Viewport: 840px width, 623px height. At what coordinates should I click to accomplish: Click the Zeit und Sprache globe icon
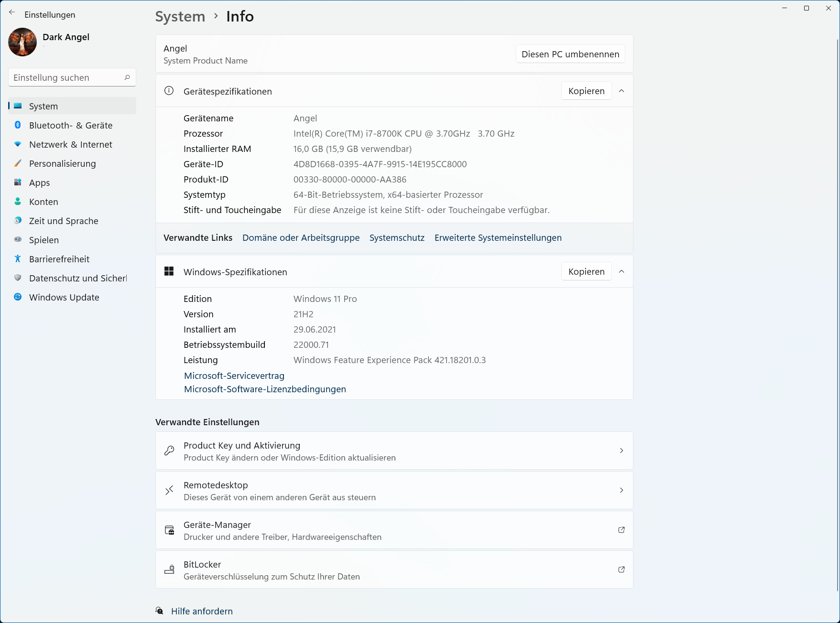pyautogui.click(x=18, y=221)
